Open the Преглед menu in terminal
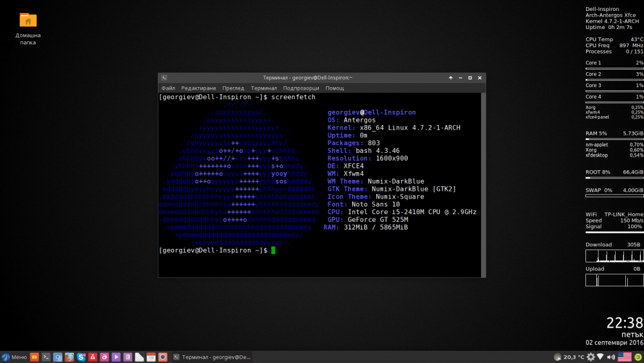This screenshot has height=363, width=644. [x=233, y=88]
